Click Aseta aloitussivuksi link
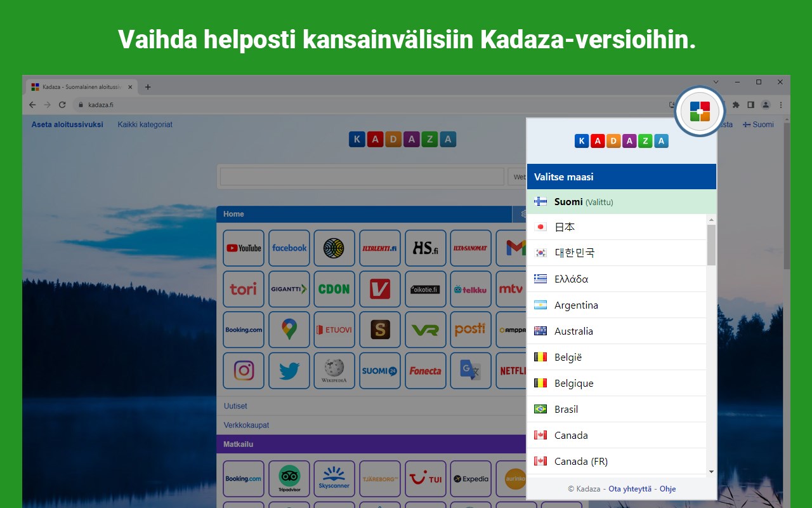Screen dimensions: 812x508 point(67,124)
